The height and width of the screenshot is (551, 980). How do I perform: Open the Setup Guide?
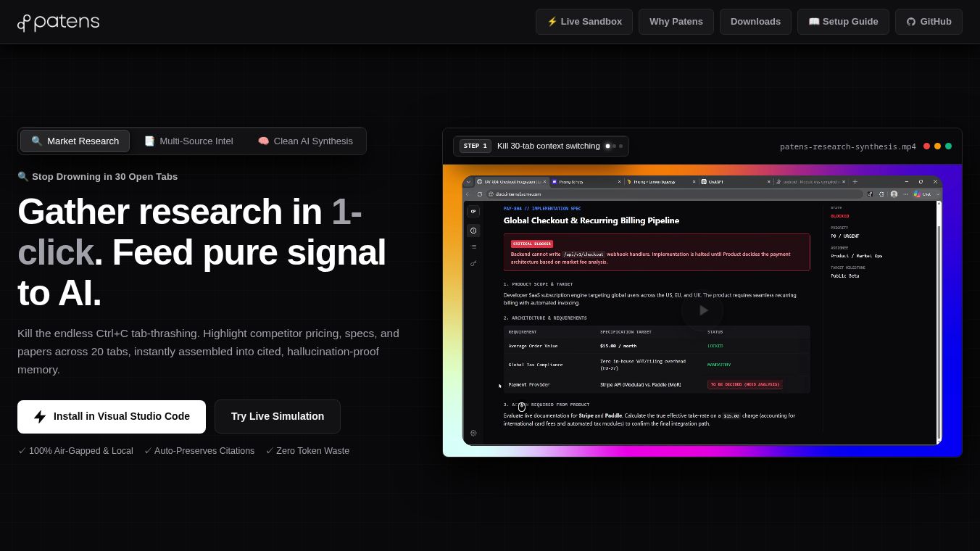pos(843,22)
